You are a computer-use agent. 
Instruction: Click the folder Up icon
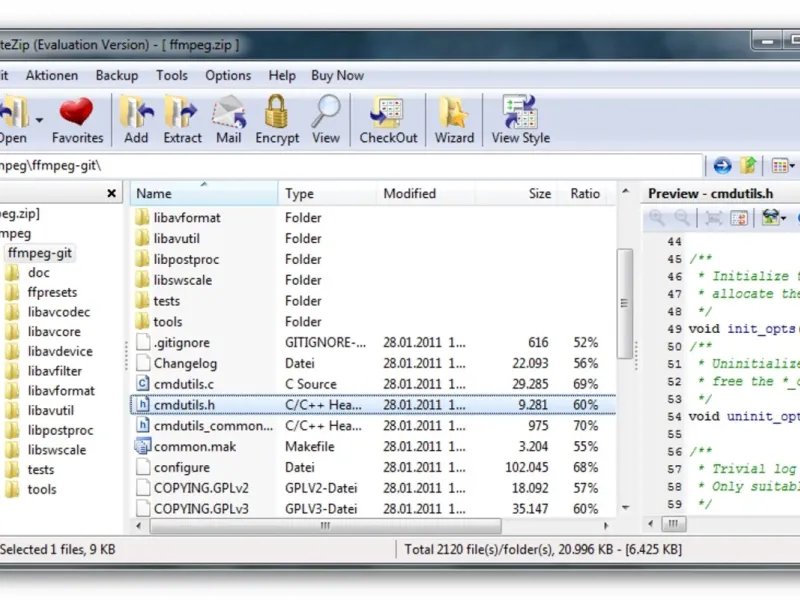click(x=748, y=165)
